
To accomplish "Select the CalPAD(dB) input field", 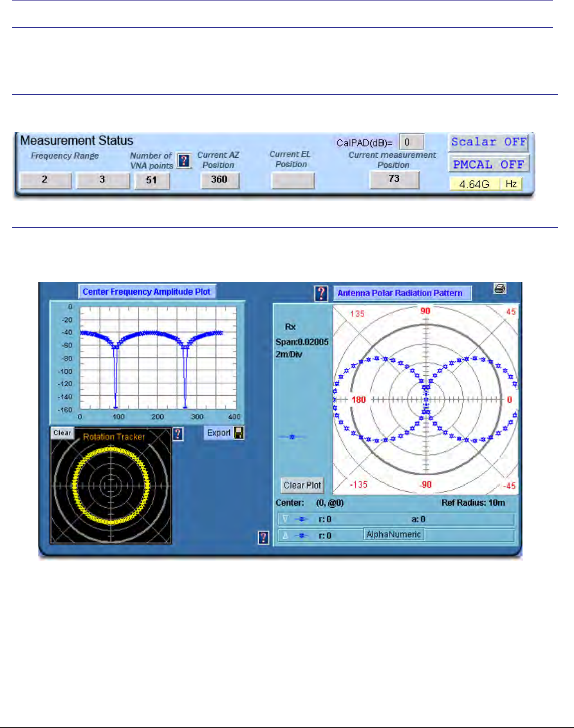I will [411, 142].
